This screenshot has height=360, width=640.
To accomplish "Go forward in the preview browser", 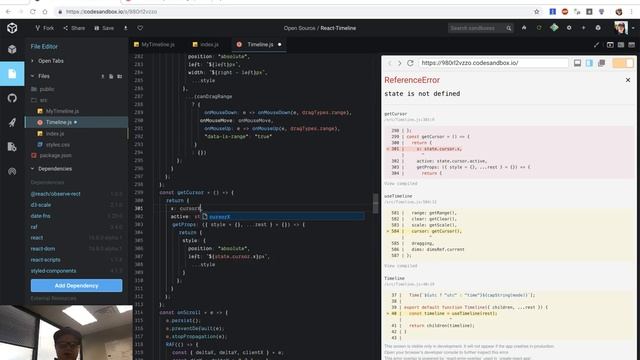I will pyautogui.click(x=400, y=63).
